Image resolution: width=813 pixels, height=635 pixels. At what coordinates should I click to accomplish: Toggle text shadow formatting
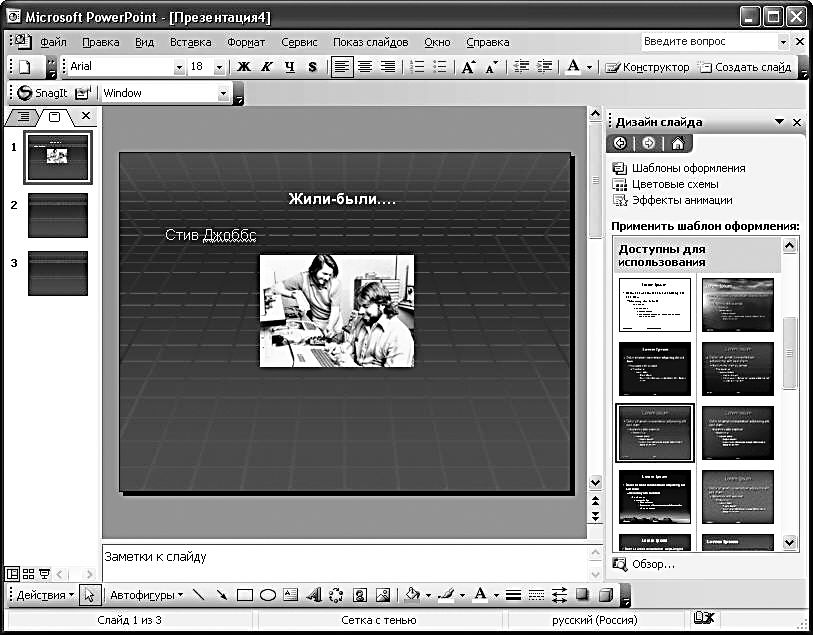click(312, 67)
